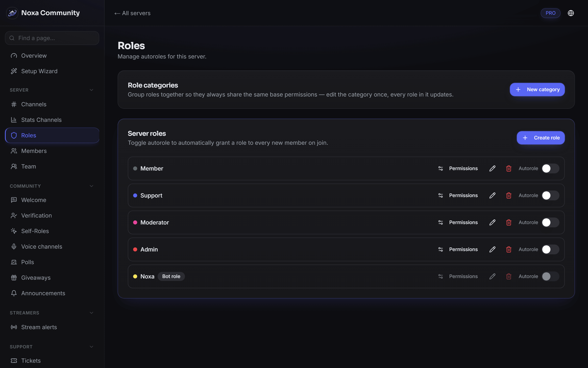
Task: Go to the Welcome page
Action: pos(52,200)
